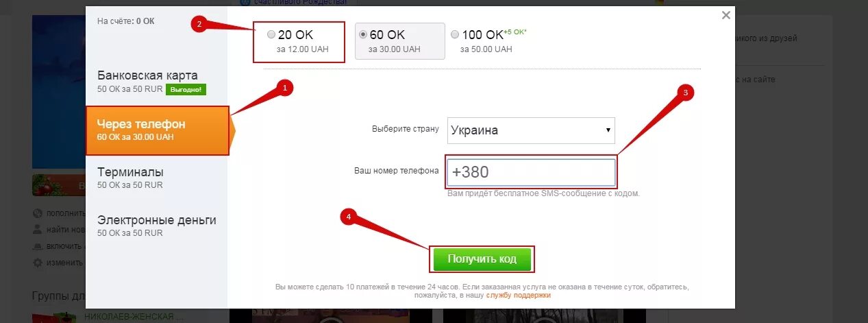Click the green Получить код button
Screen dimensions: 868x323
482,259
